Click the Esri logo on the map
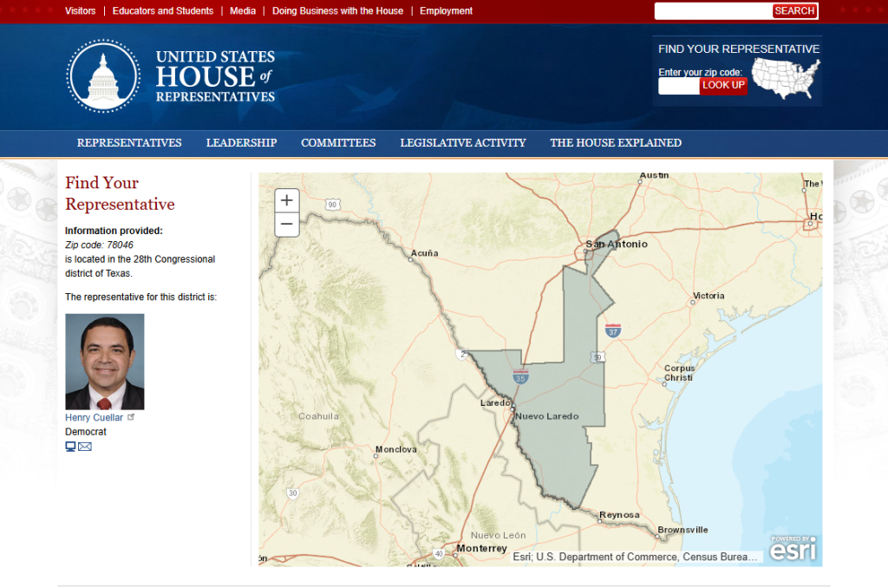Image resolution: width=888 pixels, height=588 pixels. pyautogui.click(x=793, y=548)
